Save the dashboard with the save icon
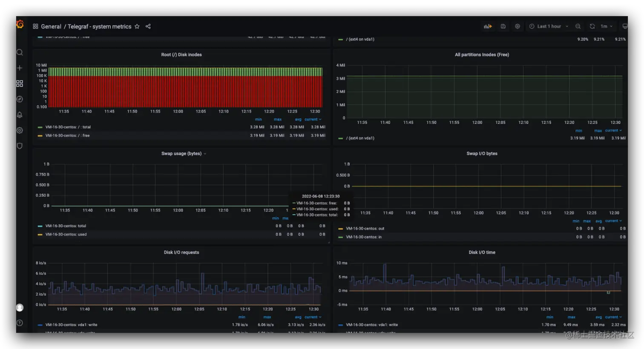644x349 pixels. click(503, 26)
